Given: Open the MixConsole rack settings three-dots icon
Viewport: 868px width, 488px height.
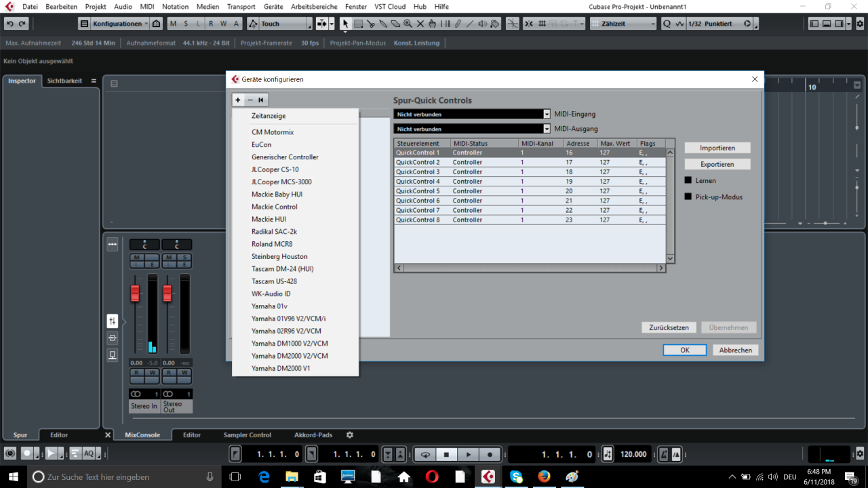Looking at the screenshot, I should coord(113,245).
